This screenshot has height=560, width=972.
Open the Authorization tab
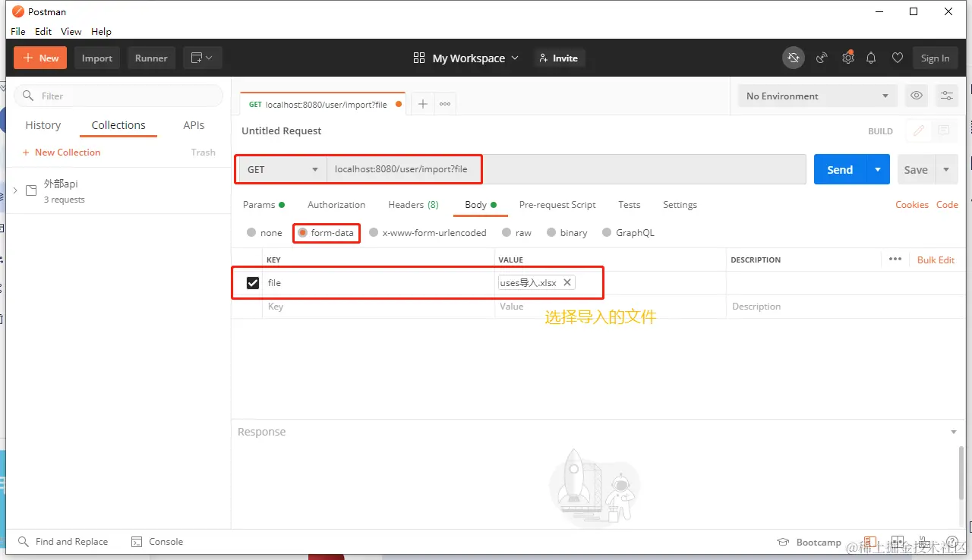[x=336, y=205]
